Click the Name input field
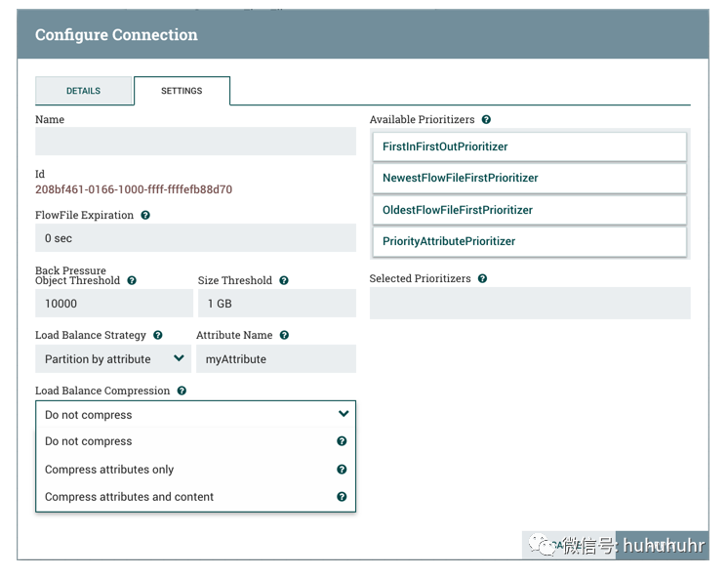Viewport: 728px width, 577px height. (x=195, y=142)
